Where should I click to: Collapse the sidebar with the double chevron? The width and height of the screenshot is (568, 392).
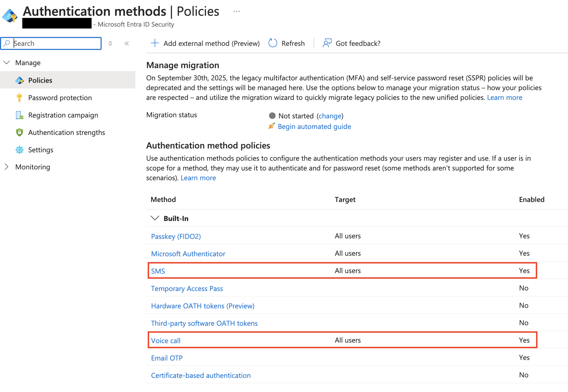[x=126, y=43]
